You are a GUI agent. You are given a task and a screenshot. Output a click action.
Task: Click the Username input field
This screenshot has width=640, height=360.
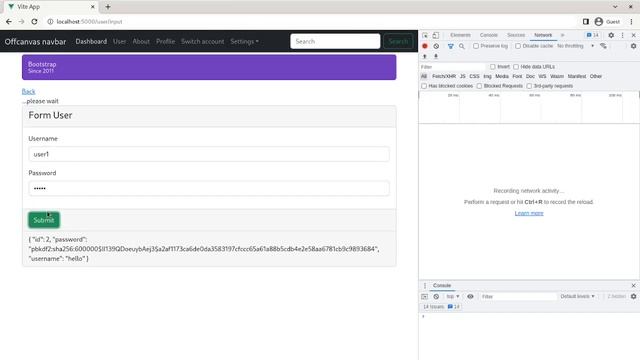pos(209,154)
